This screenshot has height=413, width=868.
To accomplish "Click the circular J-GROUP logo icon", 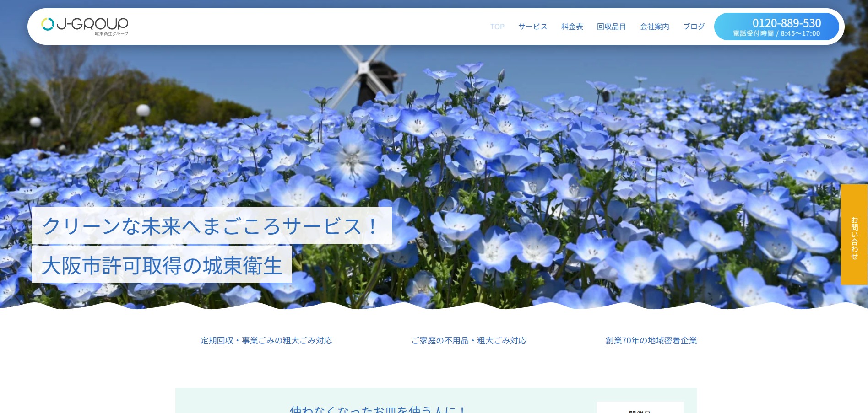I will 48,24.
